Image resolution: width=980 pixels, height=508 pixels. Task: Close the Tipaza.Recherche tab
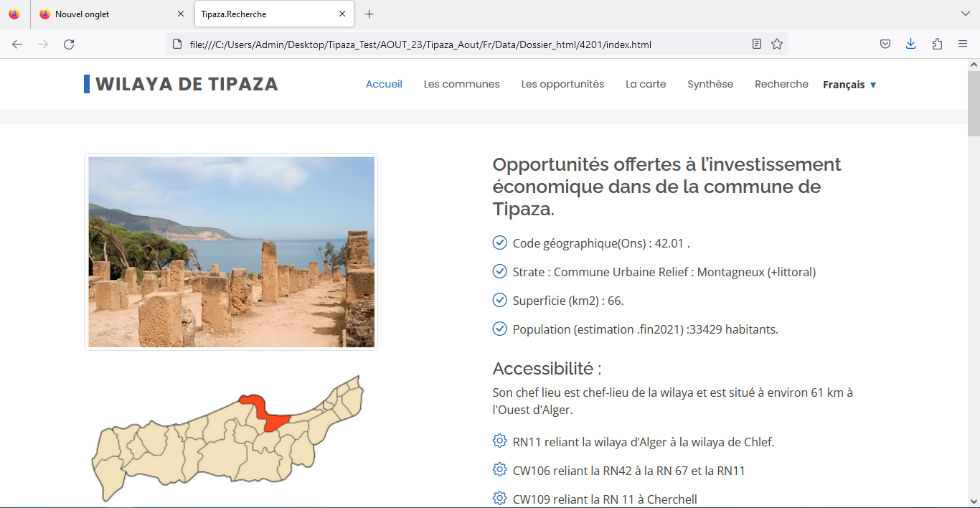[x=342, y=14]
